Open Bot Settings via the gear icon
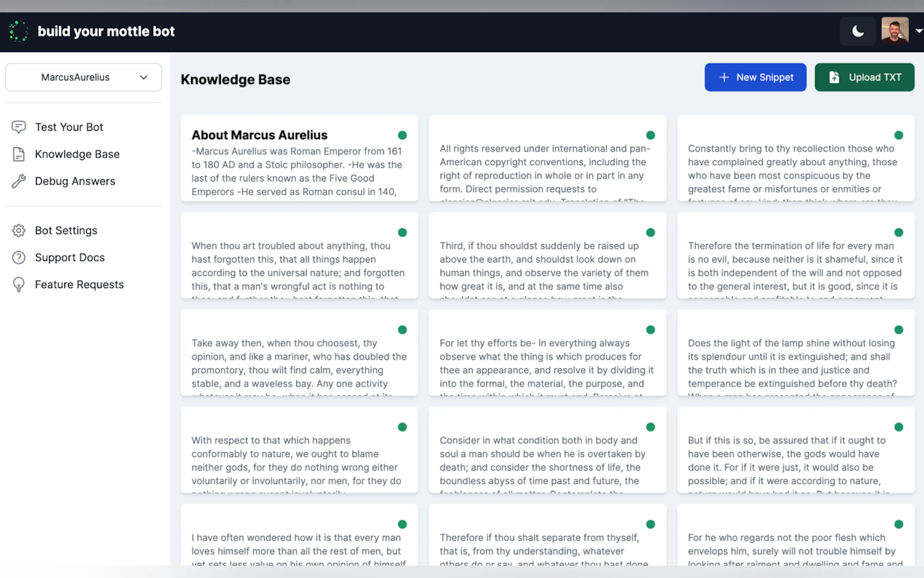Viewport: 924px width, 578px height. click(x=18, y=230)
